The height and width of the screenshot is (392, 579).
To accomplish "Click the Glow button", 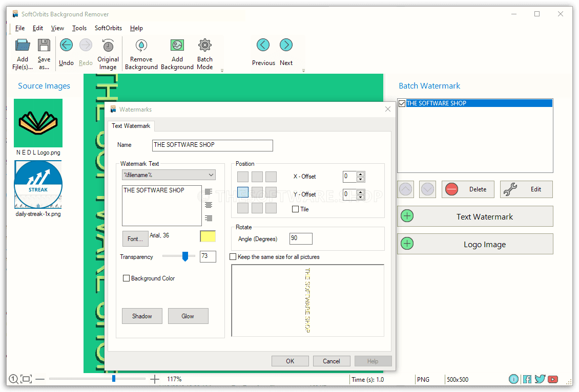I will click(x=188, y=316).
